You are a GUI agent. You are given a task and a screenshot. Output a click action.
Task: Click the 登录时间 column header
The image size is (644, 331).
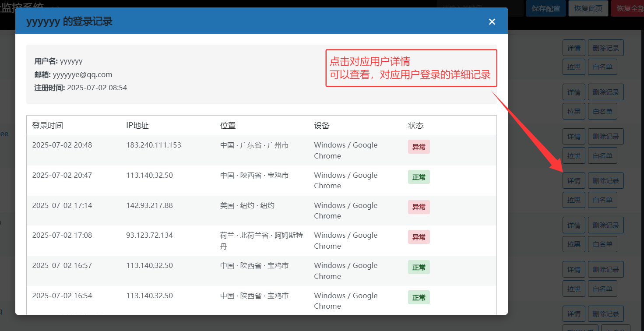[x=47, y=126]
